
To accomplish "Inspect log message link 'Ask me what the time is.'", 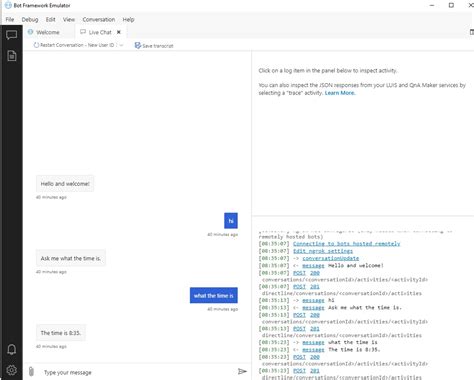I will pyautogui.click(x=313, y=308).
